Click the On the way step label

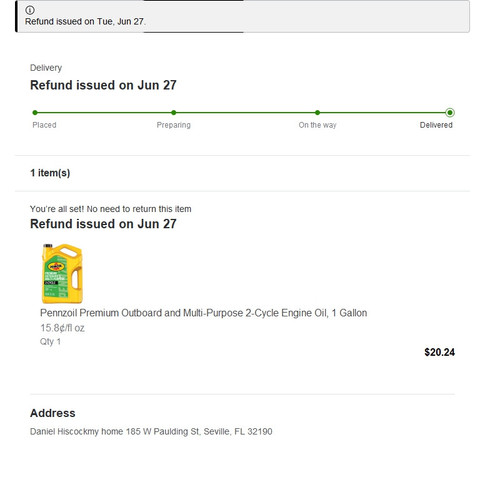coord(317,125)
